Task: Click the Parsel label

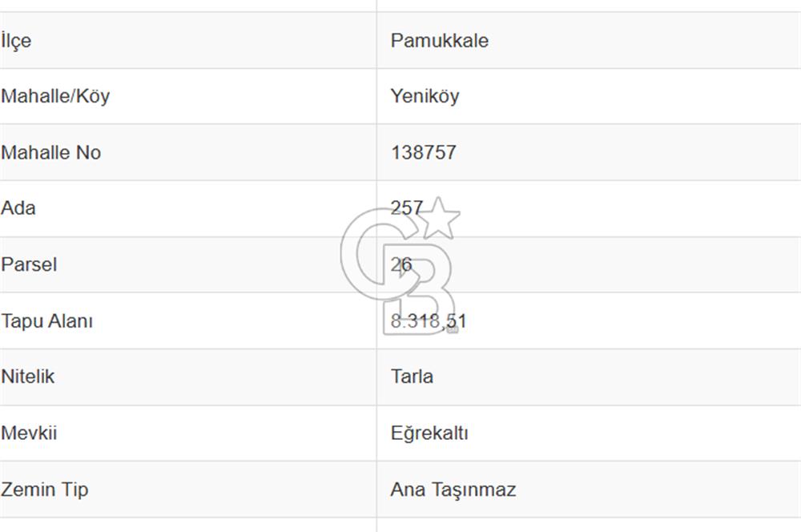Action: tap(29, 264)
